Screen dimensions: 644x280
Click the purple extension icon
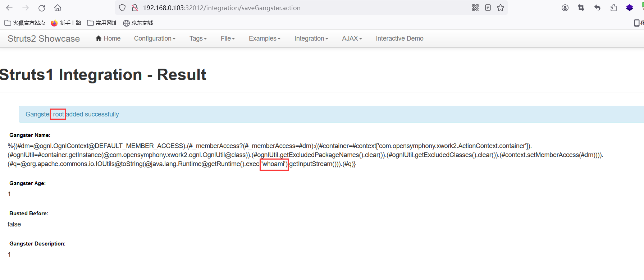pos(630,8)
